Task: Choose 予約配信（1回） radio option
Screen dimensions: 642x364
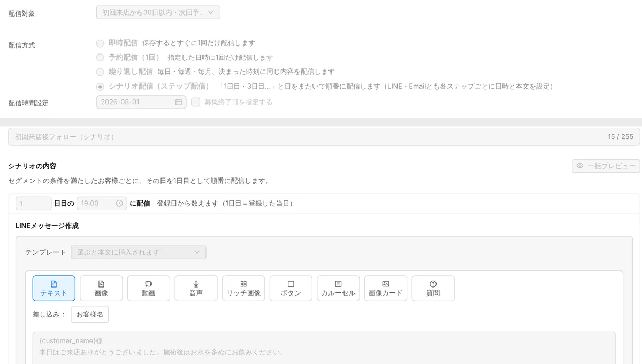Action: point(100,57)
